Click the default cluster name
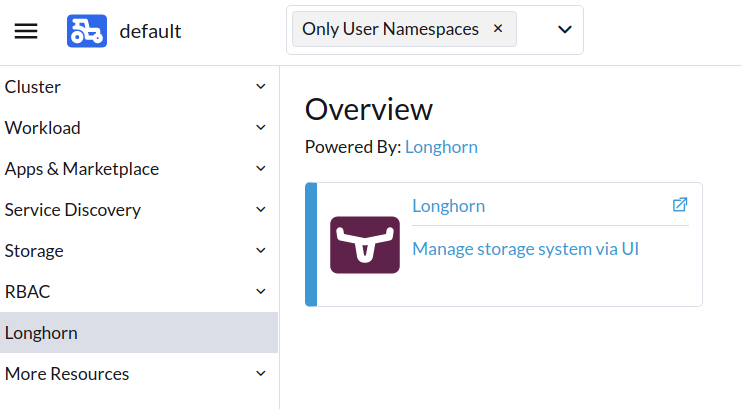The height and width of the screenshot is (409, 742). [150, 31]
